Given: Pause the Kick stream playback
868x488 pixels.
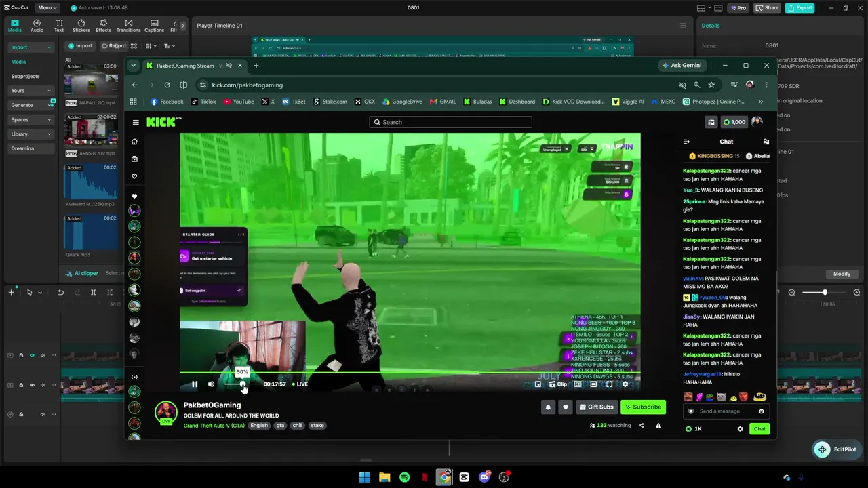Looking at the screenshot, I should 195,384.
